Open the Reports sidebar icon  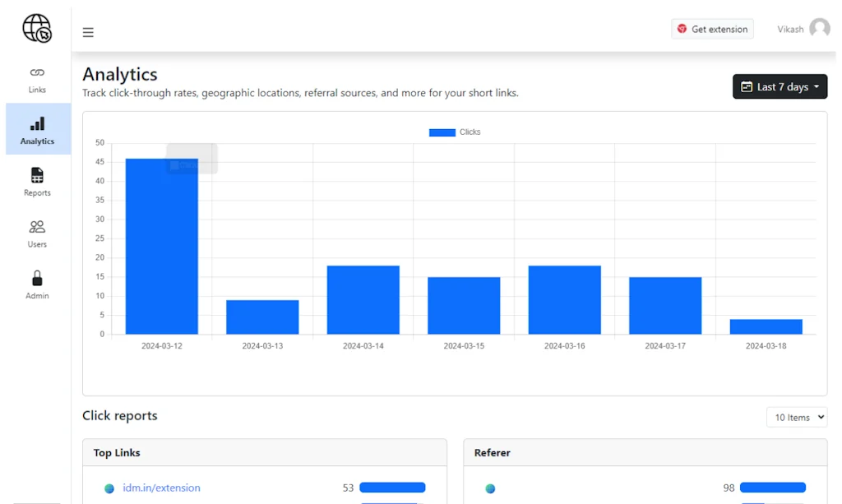coord(37,176)
